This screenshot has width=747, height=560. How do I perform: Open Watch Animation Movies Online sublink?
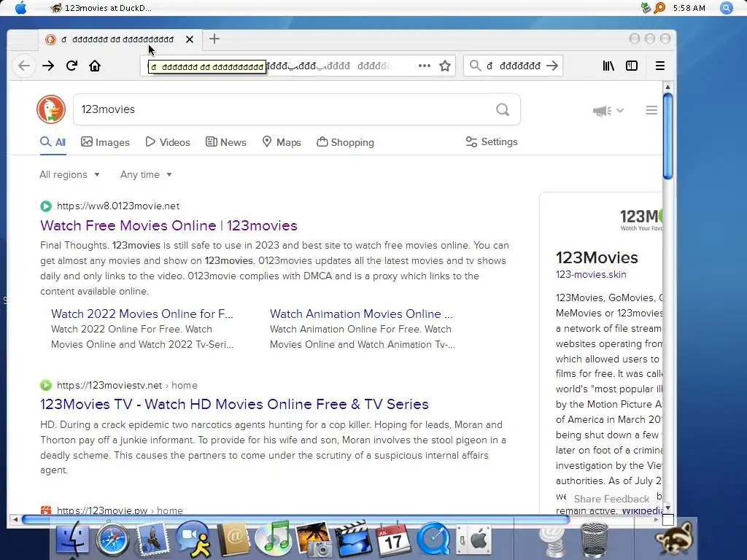pyautogui.click(x=361, y=314)
